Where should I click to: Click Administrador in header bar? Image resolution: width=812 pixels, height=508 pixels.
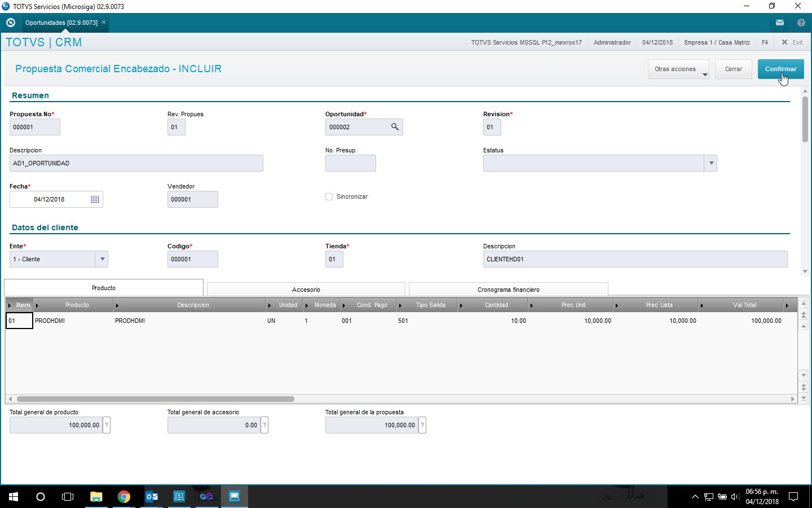tap(612, 42)
